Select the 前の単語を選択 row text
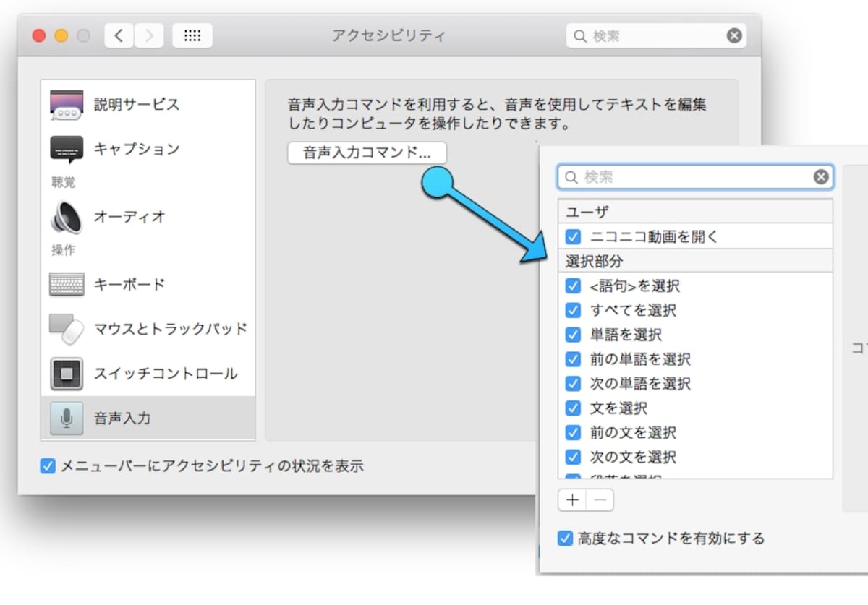868x605 pixels. coord(640,359)
